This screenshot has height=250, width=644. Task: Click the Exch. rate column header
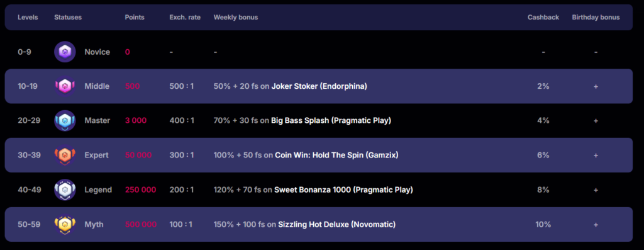[185, 17]
